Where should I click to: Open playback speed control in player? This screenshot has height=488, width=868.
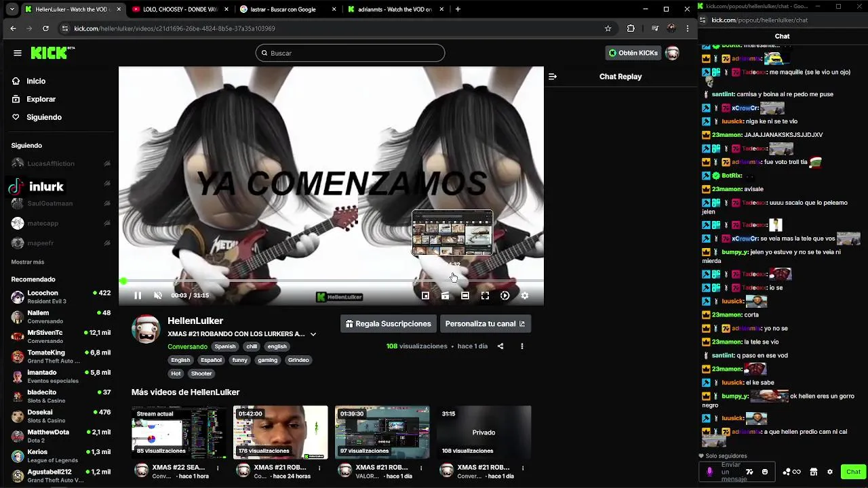(x=505, y=296)
